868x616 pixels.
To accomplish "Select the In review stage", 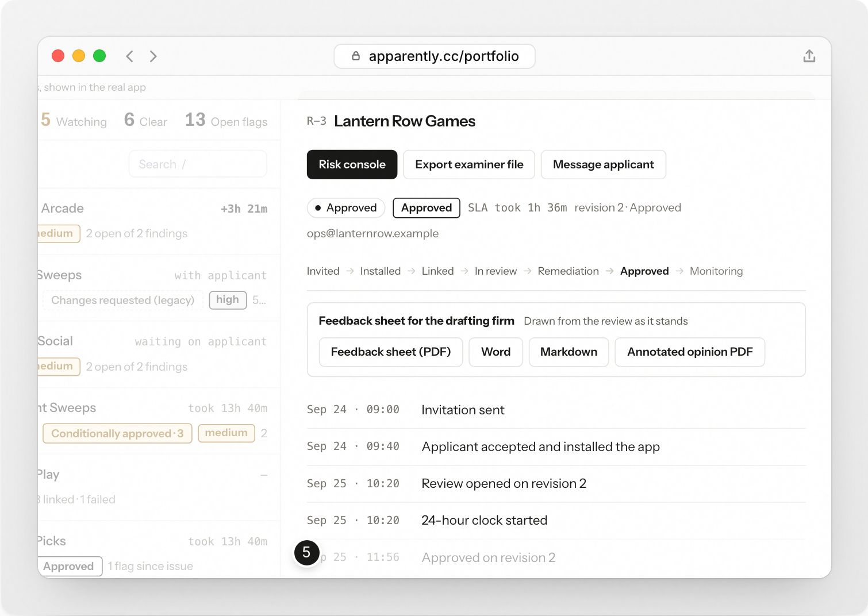I will pos(496,271).
